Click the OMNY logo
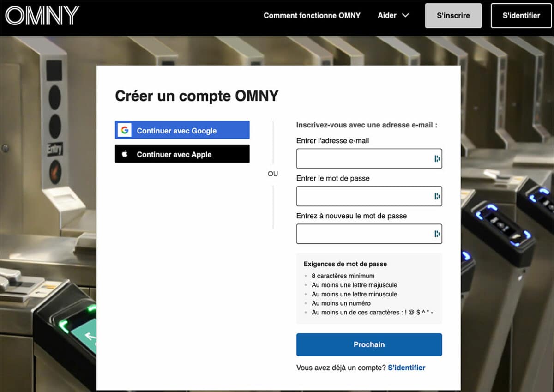Image resolution: width=554 pixels, height=392 pixels. (42, 16)
